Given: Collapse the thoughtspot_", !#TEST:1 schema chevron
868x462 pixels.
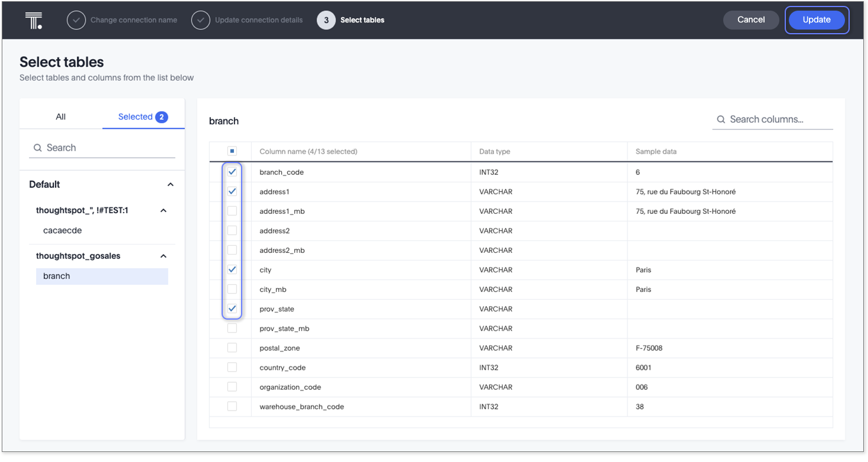Looking at the screenshot, I should (164, 211).
